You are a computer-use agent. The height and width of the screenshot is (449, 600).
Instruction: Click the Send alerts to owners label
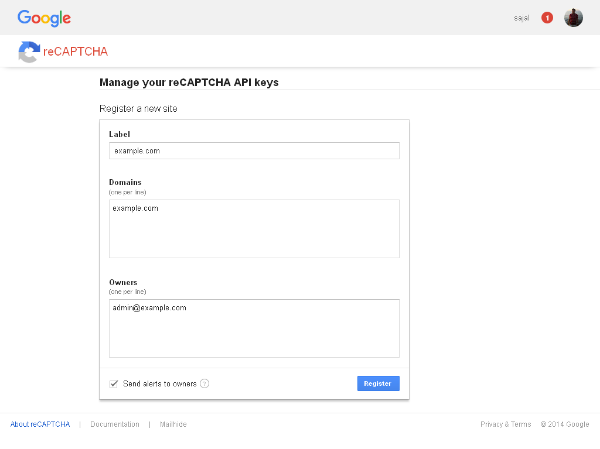pos(160,384)
